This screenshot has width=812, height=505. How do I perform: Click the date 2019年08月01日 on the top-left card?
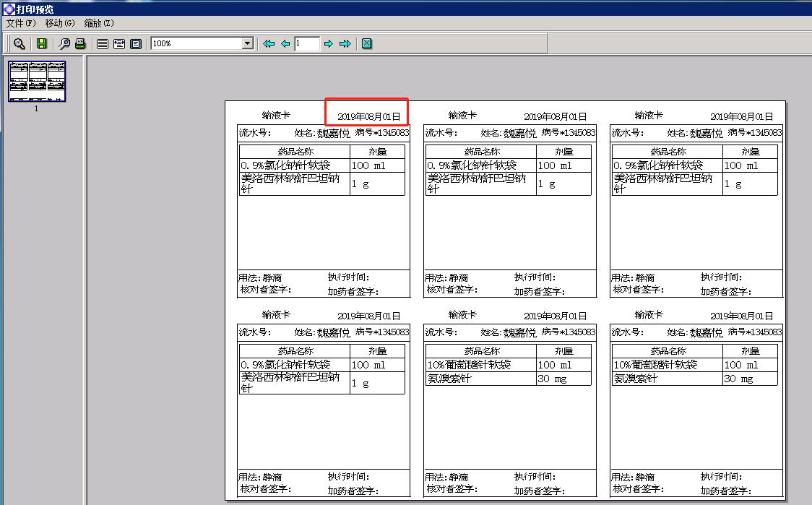(368, 116)
